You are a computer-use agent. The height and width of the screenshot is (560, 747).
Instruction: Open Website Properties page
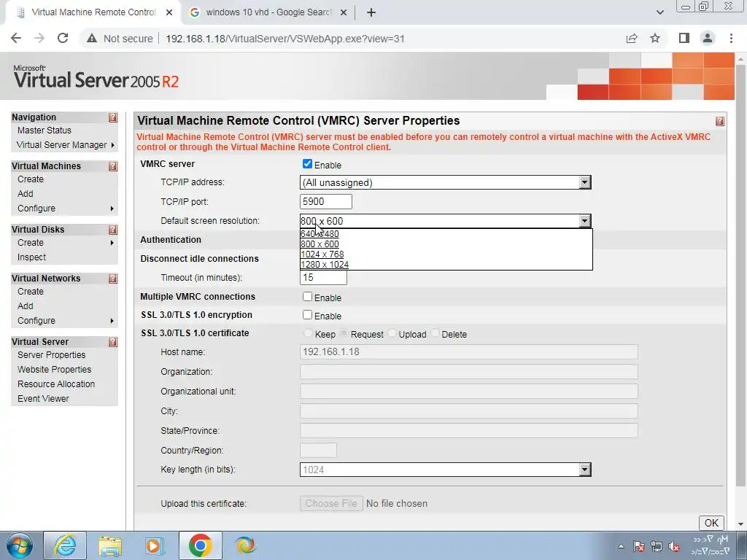coord(54,370)
